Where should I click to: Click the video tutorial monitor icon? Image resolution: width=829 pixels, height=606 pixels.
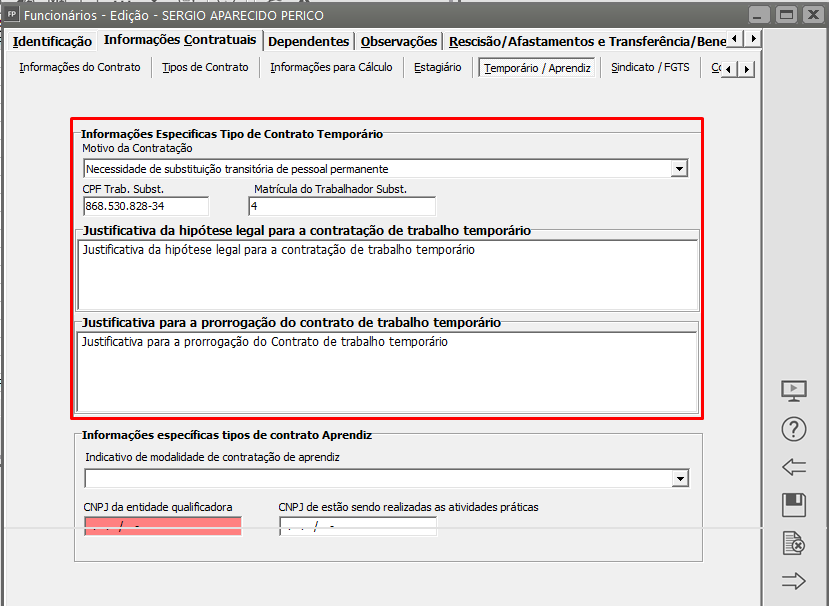[793, 391]
